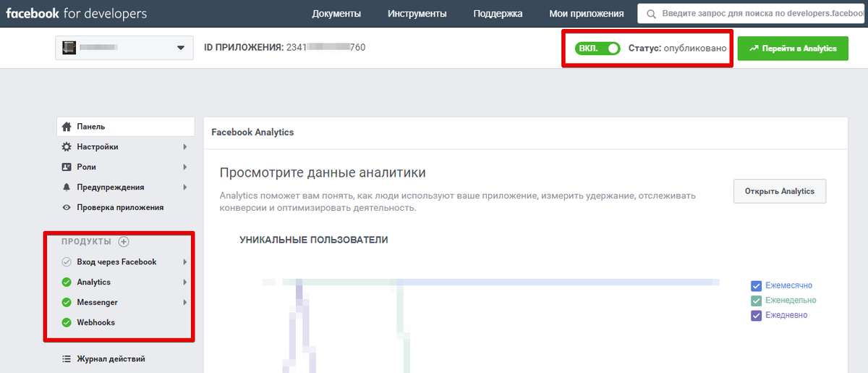
Task: Open Настройки sidebar item
Action: coord(125,146)
